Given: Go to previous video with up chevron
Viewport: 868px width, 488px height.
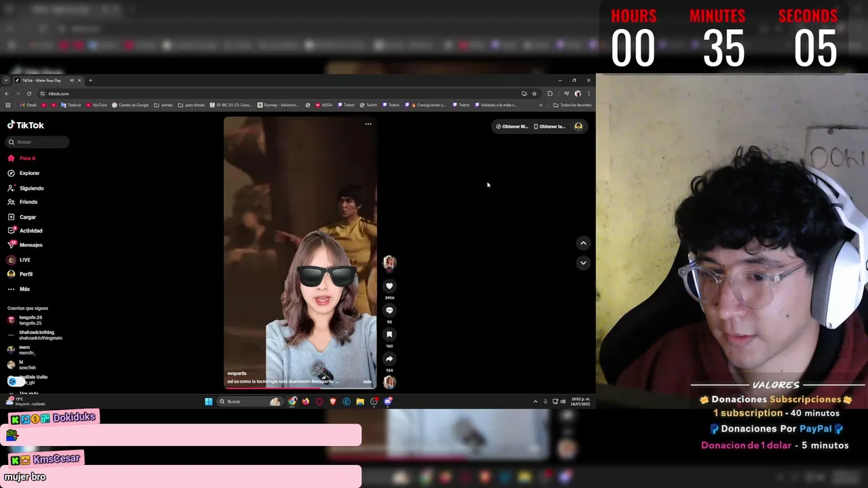Looking at the screenshot, I should [x=583, y=243].
